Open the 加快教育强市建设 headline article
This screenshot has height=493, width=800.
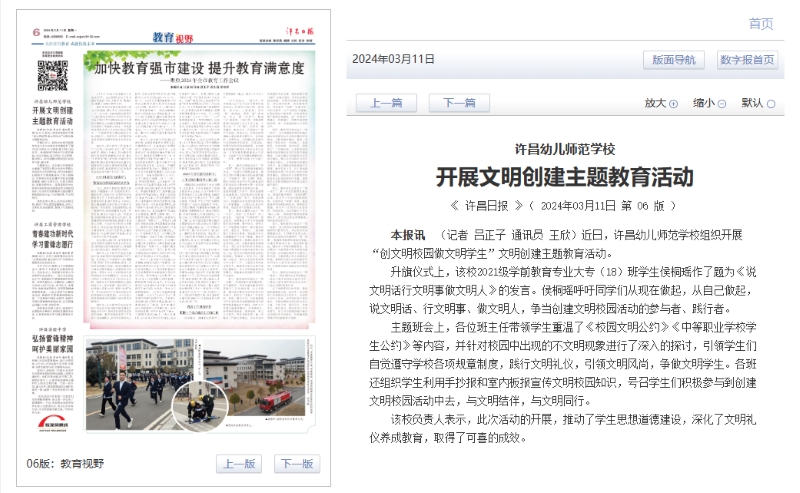point(199,69)
